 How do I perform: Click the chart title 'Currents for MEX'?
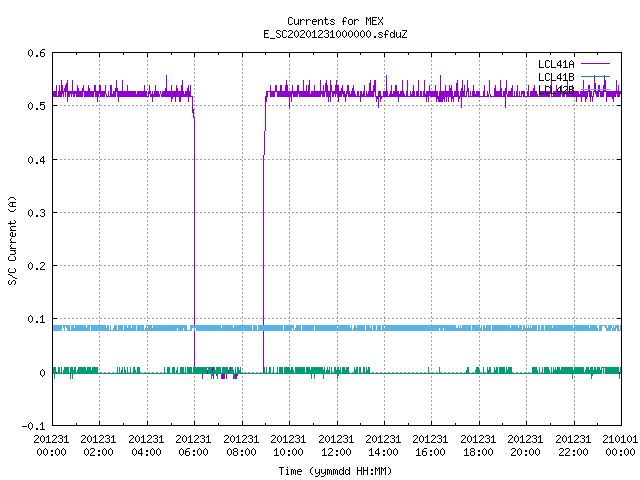335,21
